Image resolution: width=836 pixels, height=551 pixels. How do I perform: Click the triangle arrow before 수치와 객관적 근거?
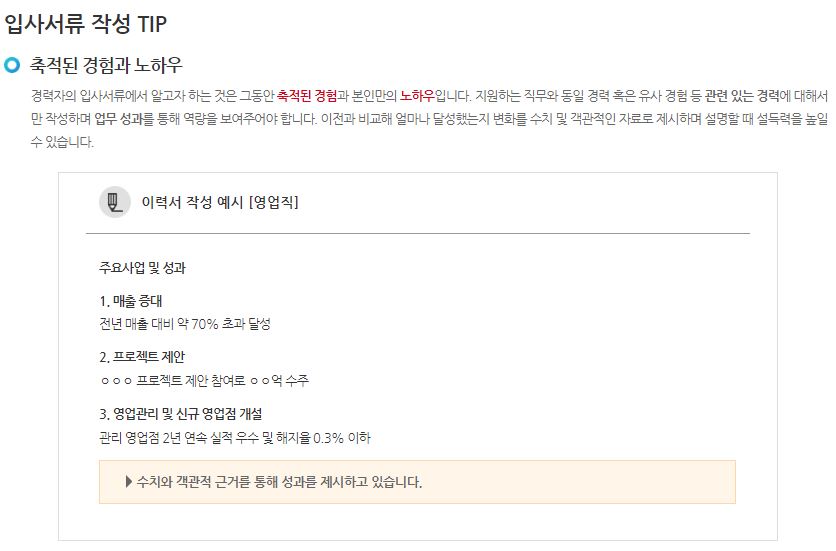128,482
